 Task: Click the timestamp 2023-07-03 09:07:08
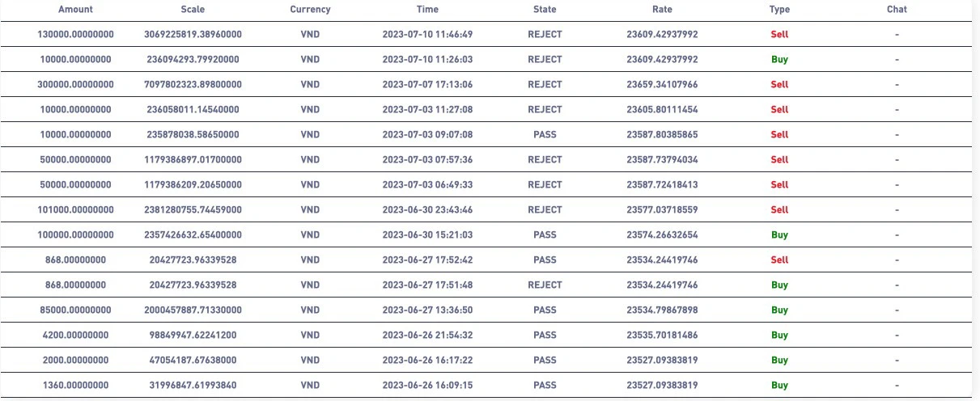click(x=427, y=135)
